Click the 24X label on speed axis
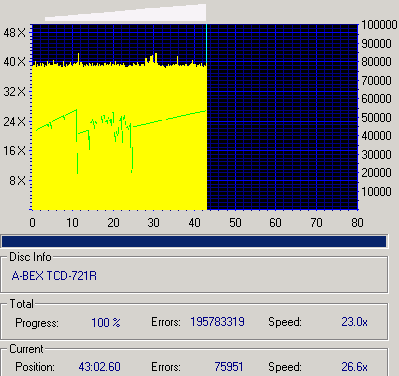399x376 pixels. pos(14,121)
